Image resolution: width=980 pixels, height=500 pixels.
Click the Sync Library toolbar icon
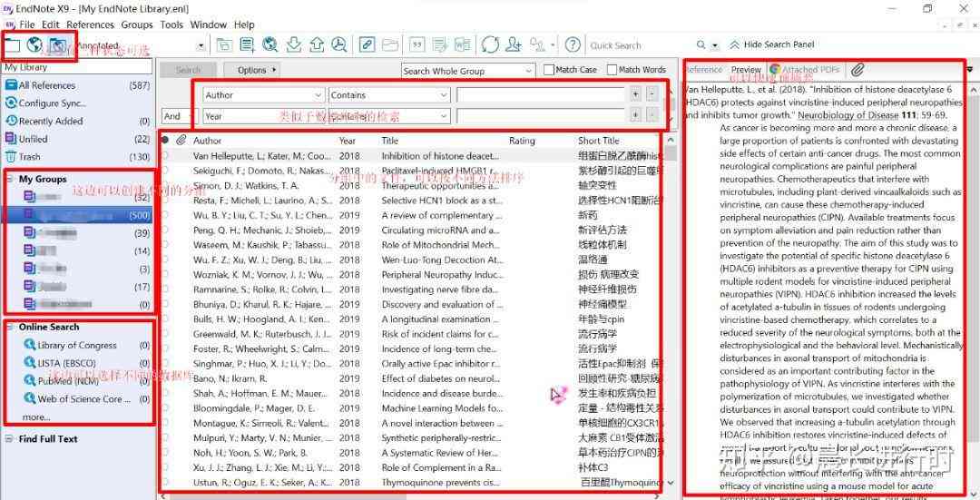pos(491,44)
